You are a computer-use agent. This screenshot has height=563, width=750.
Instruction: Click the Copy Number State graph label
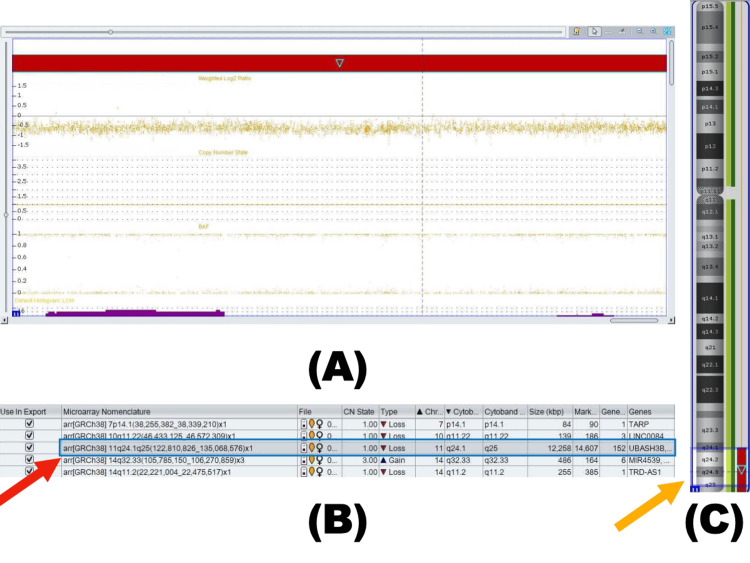point(223,152)
